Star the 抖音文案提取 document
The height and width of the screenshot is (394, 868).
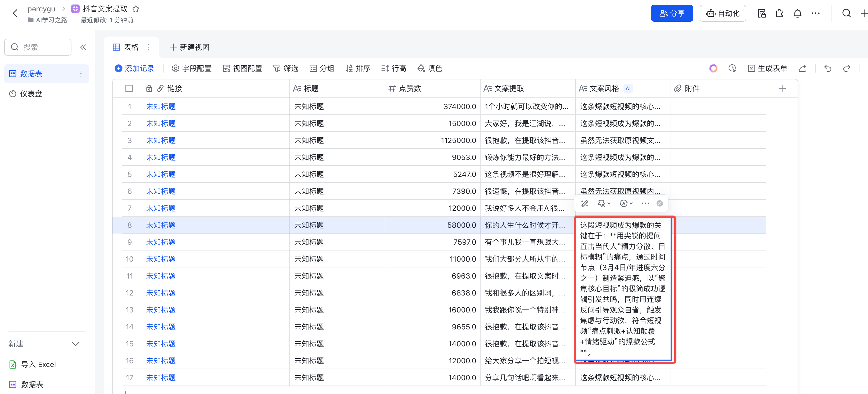pos(136,9)
